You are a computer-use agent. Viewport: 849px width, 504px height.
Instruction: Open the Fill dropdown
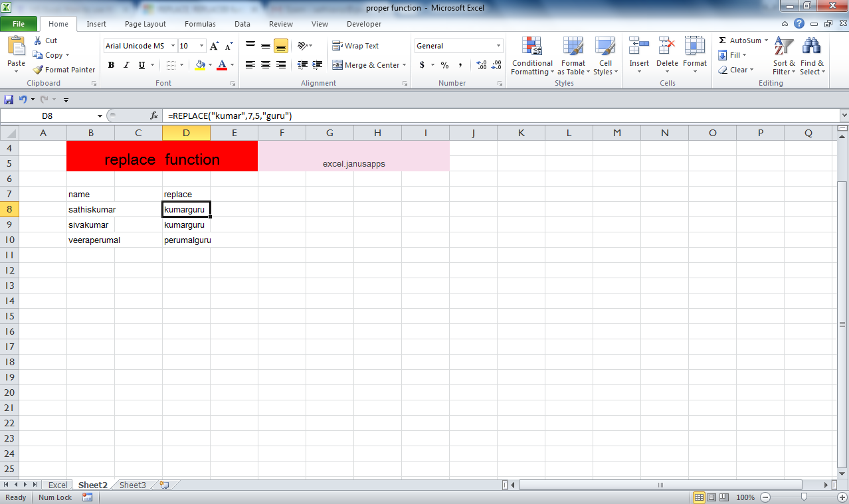732,55
